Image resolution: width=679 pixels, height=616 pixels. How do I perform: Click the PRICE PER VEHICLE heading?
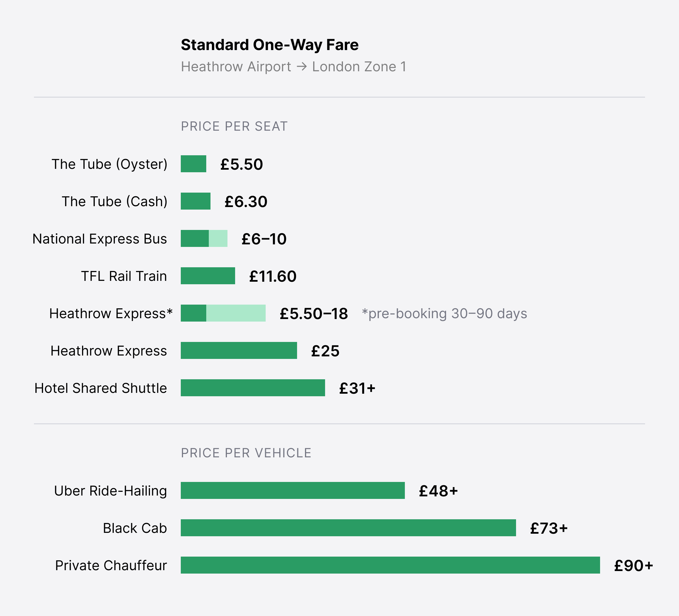pyautogui.click(x=246, y=453)
